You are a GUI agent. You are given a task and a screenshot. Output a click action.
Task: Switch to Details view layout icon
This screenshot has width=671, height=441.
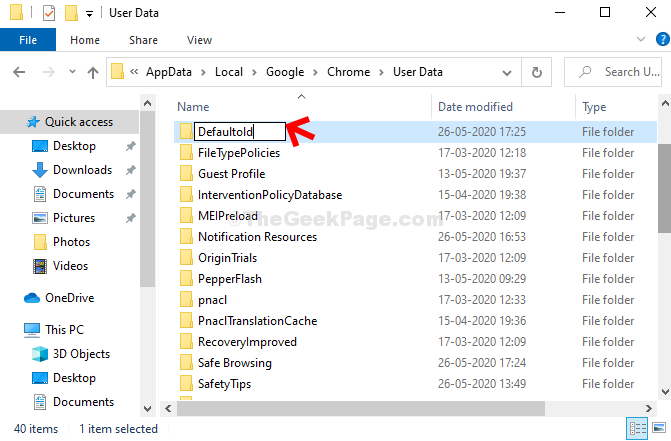click(637, 428)
